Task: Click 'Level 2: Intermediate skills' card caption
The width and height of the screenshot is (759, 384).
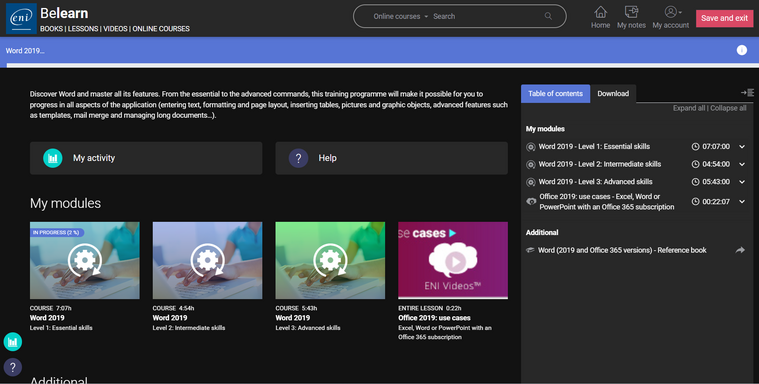Action: [189, 328]
